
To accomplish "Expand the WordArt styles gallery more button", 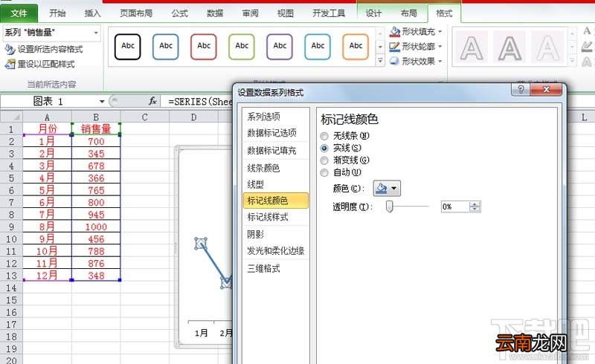I will click(572, 60).
